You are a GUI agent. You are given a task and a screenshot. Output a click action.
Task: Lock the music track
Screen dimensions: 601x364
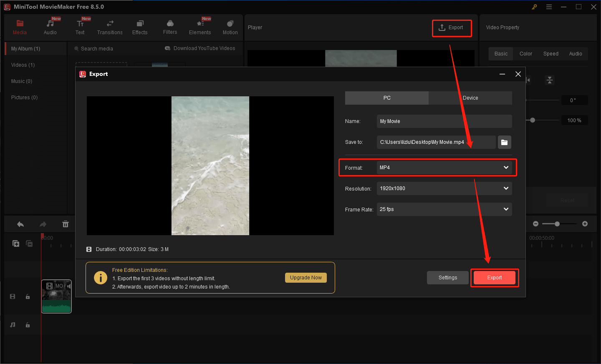[x=28, y=325]
